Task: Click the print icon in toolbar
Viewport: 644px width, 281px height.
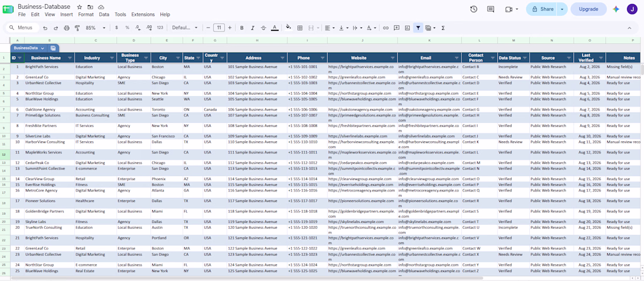Action: (67, 28)
